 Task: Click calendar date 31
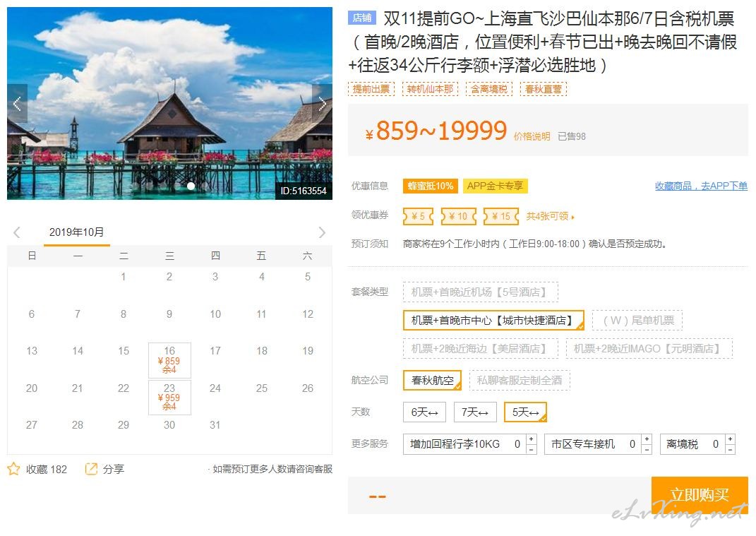pos(215,425)
